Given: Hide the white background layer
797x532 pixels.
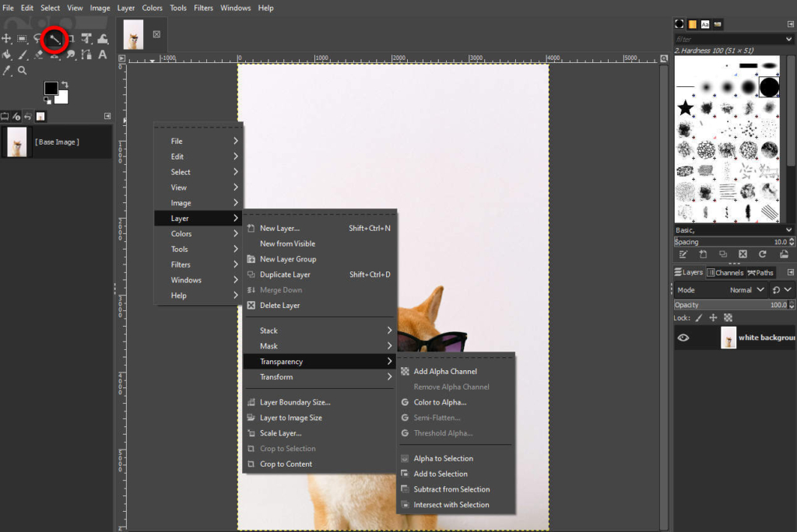Looking at the screenshot, I should point(683,338).
